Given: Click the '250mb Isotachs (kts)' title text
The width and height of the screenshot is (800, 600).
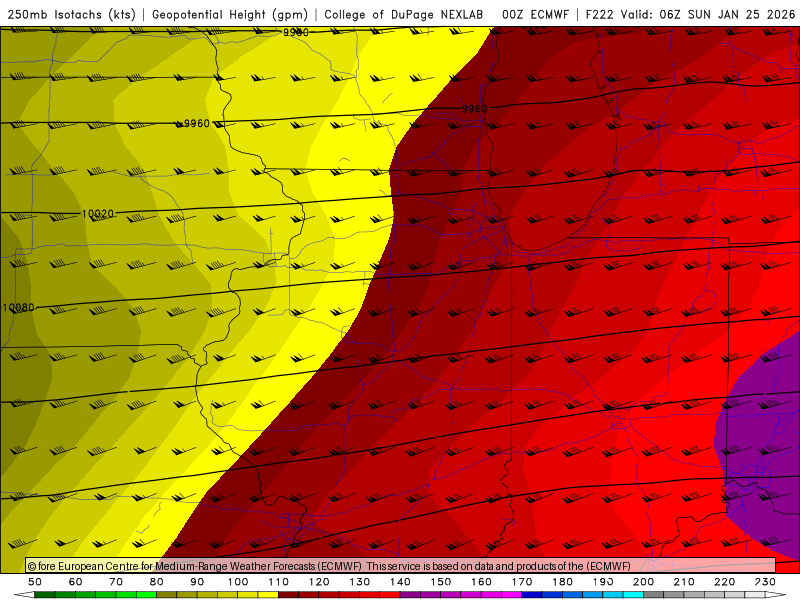Looking at the screenshot, I should coord(71,15).
